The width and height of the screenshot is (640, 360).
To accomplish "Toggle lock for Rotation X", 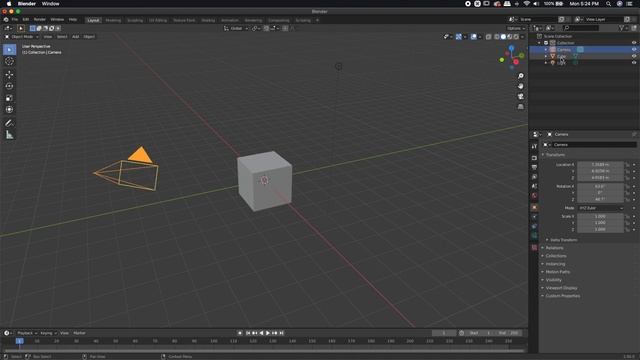I will click(627, 187).
